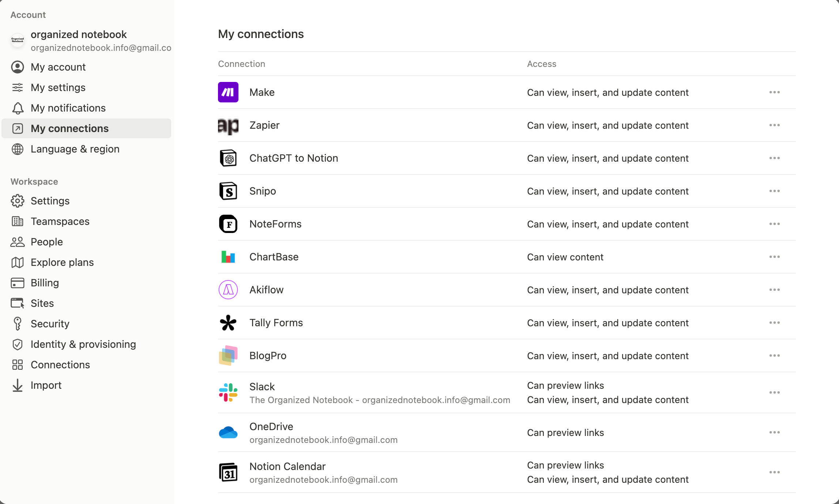The height and width of the screenshot is (504, 839).
Task: Click the ChatGPT to Notion icon
Action: pos(228,158)
